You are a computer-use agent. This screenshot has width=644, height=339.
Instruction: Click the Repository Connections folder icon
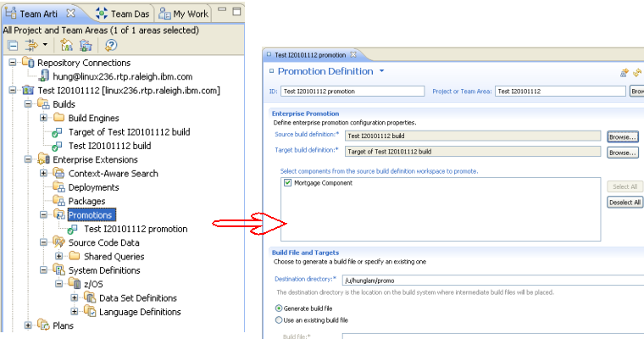coord(28,63)
